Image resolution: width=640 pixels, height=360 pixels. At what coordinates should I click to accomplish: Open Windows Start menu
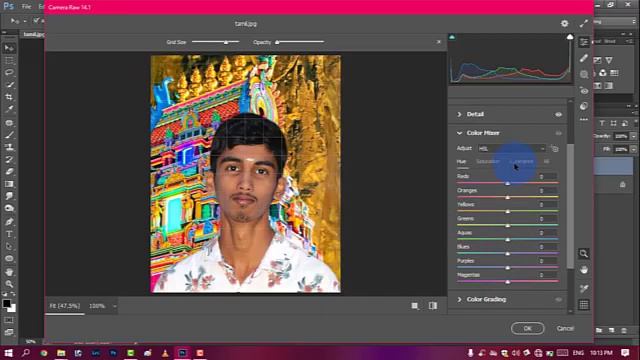(x=8, y=353)
